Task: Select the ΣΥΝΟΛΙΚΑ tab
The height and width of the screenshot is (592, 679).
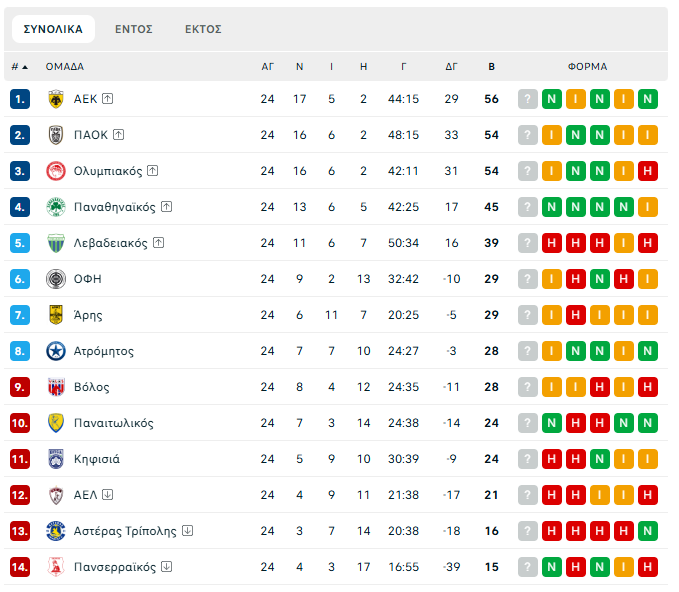Action: point(53,29)
